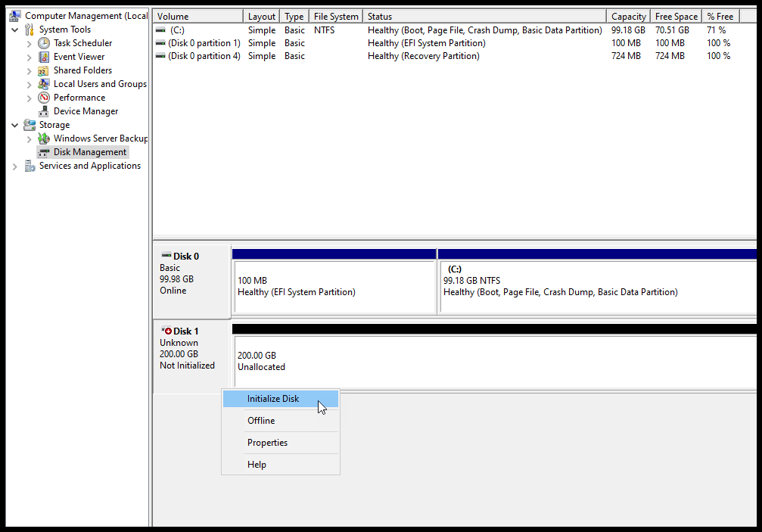The height and width of the screenshot is (532, 762).
Task: Click the Local Users and Groups icon
Action: 44,84
